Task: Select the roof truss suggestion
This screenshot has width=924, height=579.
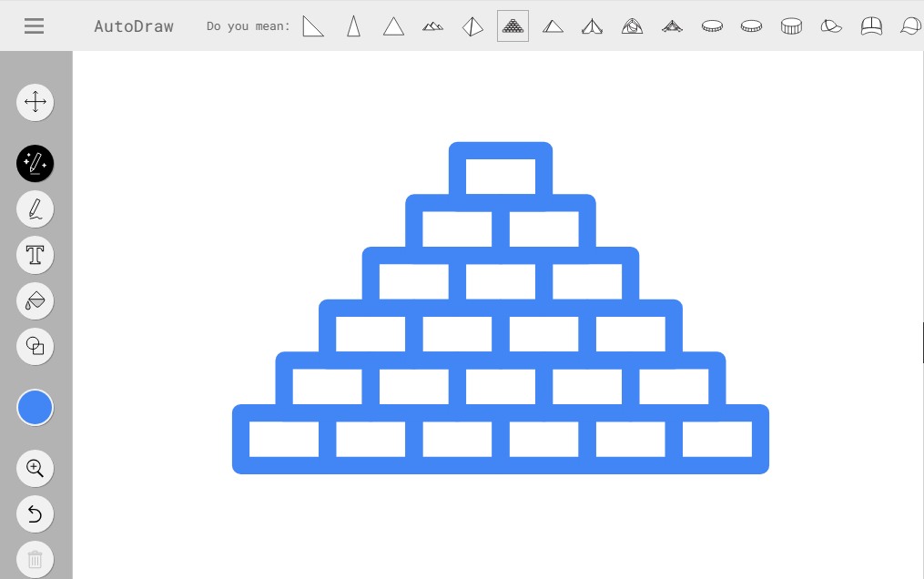Action: pyautogui.click(x=673, y=26)
